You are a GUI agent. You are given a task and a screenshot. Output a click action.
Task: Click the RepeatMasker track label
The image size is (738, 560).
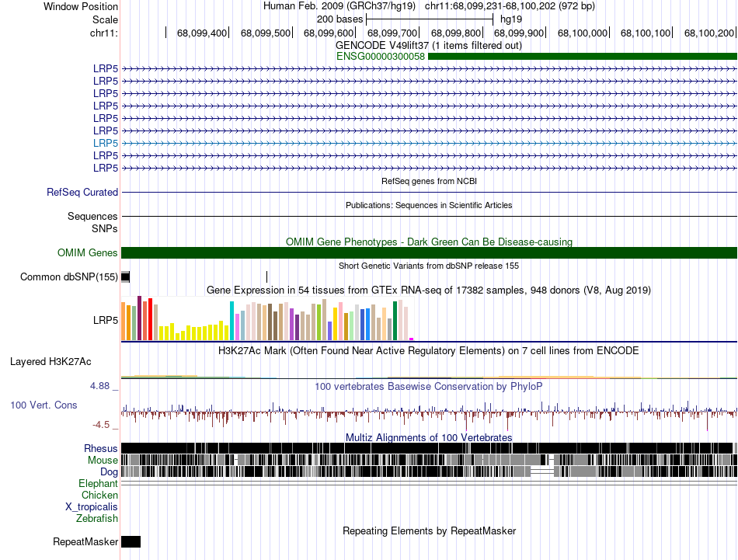pos(85,542)
